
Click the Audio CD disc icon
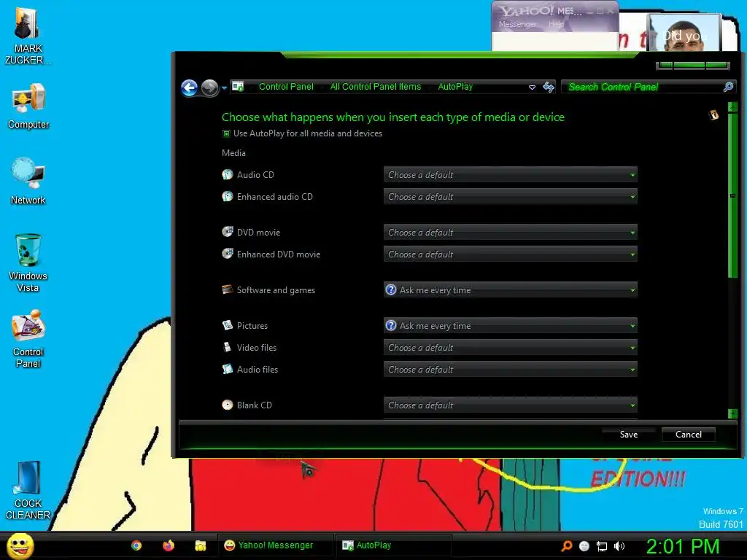click(228, 175)
